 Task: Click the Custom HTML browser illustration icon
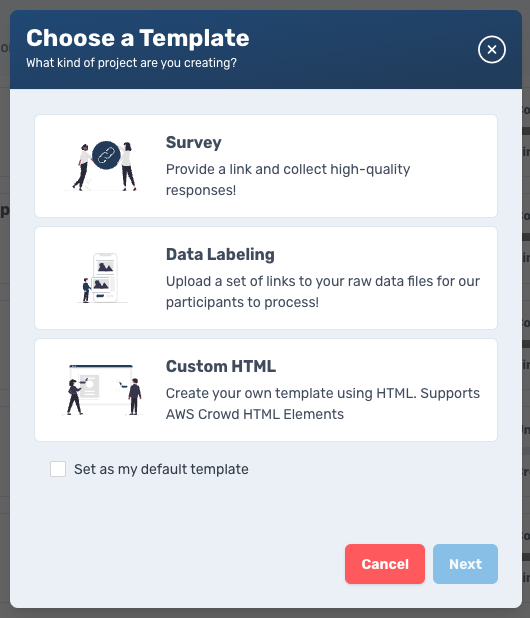[102, 390]
